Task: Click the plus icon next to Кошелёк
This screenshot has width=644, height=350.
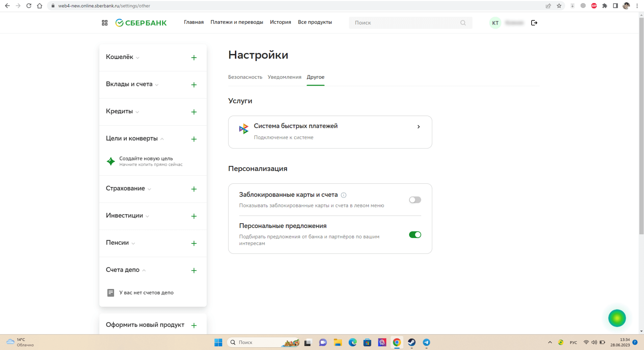Action: (x=194, y=58)
